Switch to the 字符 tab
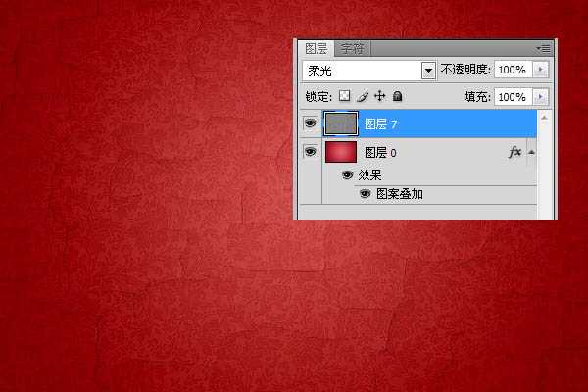This screenshot has width=588, height=392. [350, 47]
